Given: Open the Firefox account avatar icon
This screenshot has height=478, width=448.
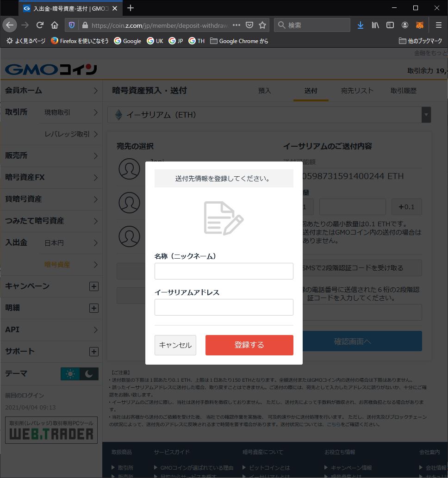Looking at the screenshot, I should tap(404, 25).
